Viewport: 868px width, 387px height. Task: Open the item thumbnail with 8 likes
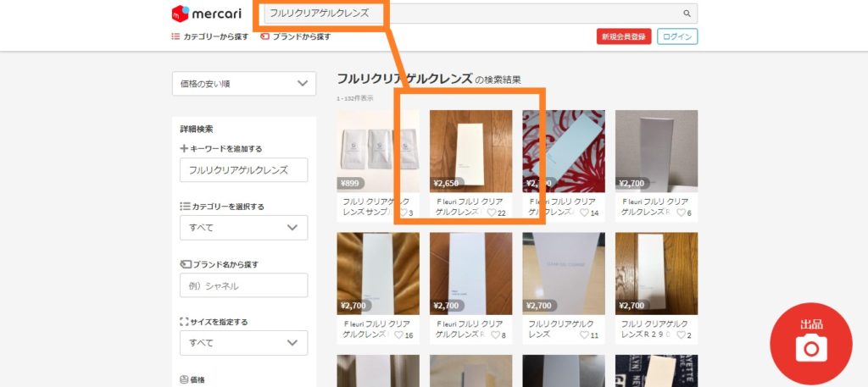[471, 274]
